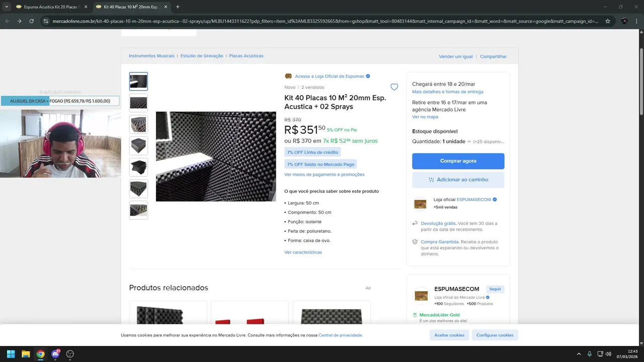Click Compartilhar link
This screenshot has height=362, width=644.
tap(493, 56)
